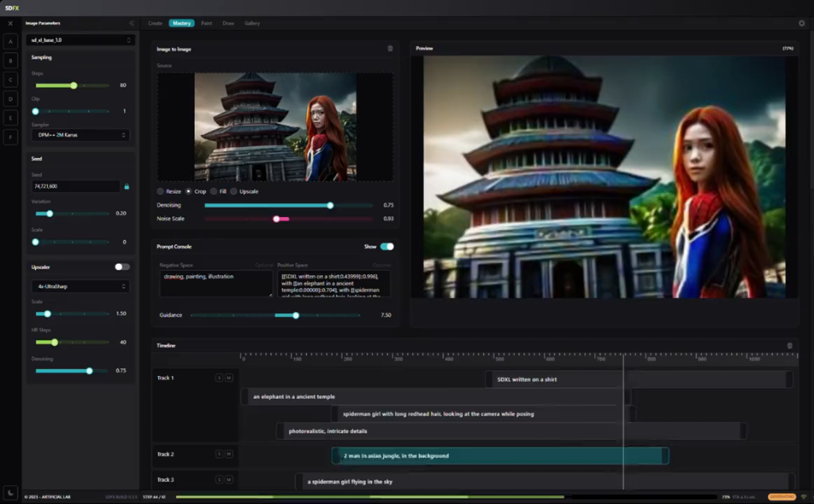
Task: Close the sidebar with the X icon
Action: click(10, 23)
